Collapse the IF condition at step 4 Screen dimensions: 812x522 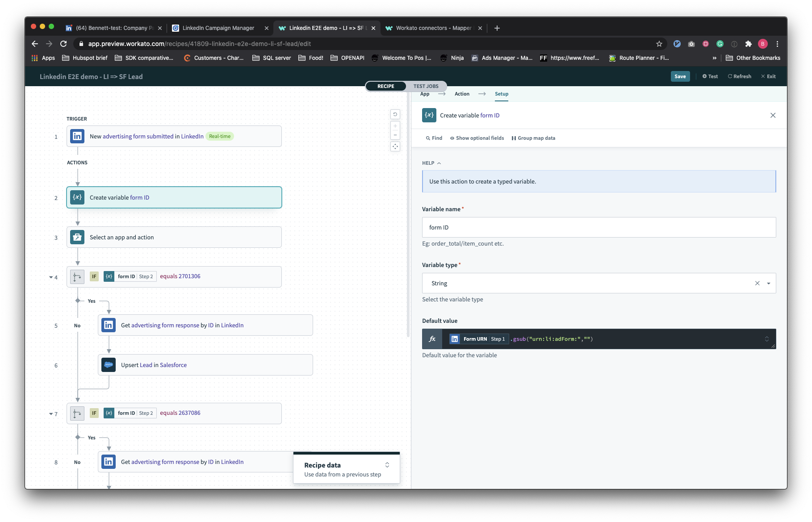[x=50, y=277]
